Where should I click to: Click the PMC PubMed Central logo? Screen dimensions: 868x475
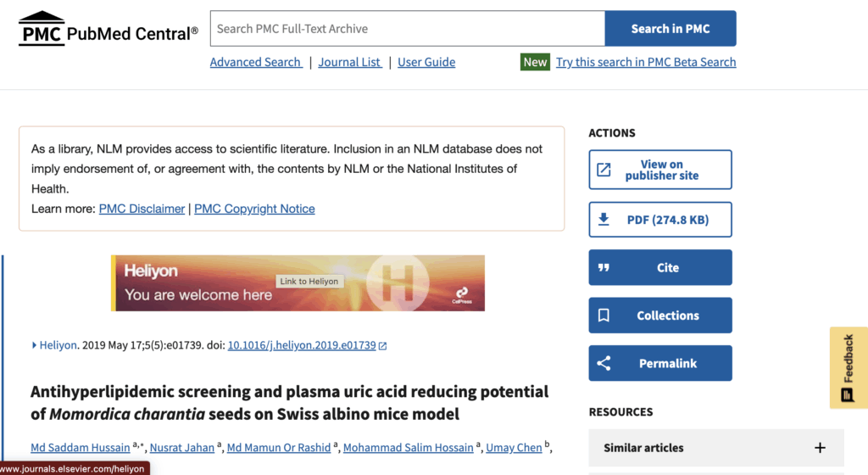[108, 29]
